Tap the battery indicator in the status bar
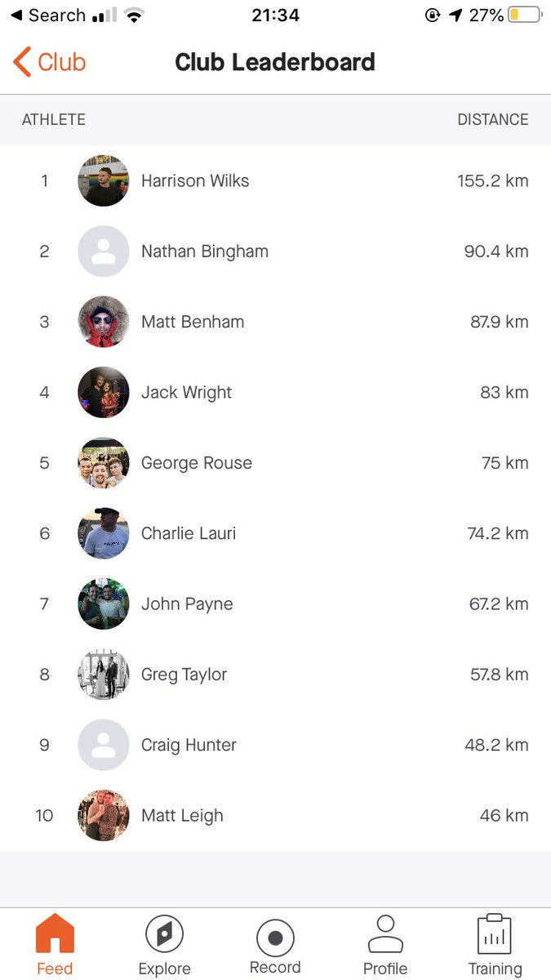This screenshot has height=980, width=551. 525,15
